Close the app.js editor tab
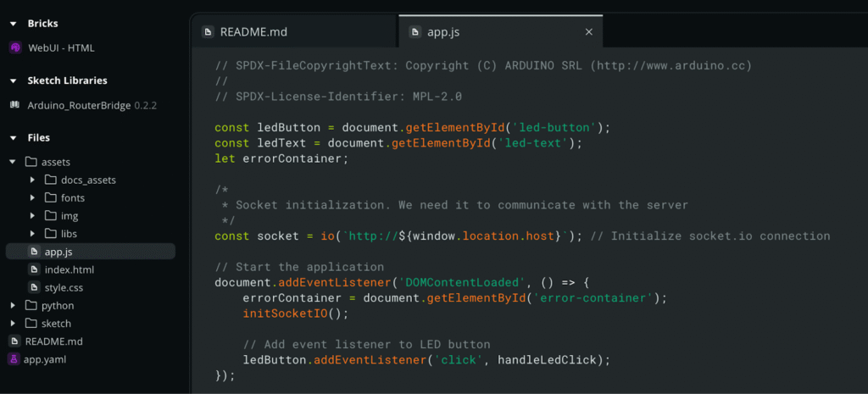 (589, 32)
